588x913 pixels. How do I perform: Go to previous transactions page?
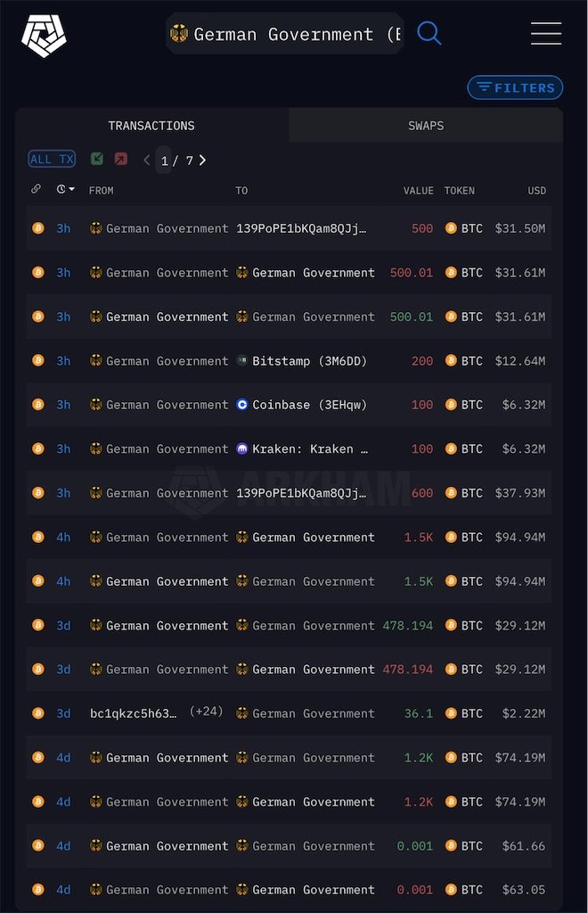[147, 160]
